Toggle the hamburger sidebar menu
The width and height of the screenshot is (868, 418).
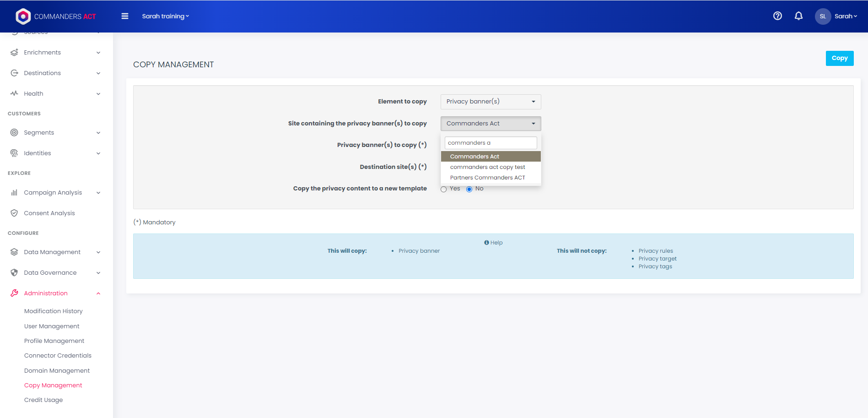pyautogui.click(x=124, y=16)
